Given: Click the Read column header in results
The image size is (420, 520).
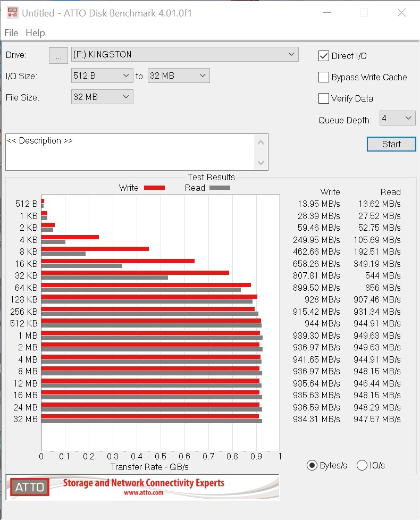Looking at the screenshot, I should pyautogui.click(x=391, y=192).
